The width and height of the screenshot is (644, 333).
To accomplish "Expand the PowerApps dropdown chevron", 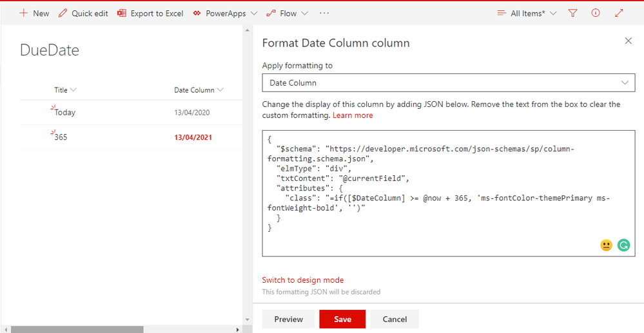I will click(254, 14).
